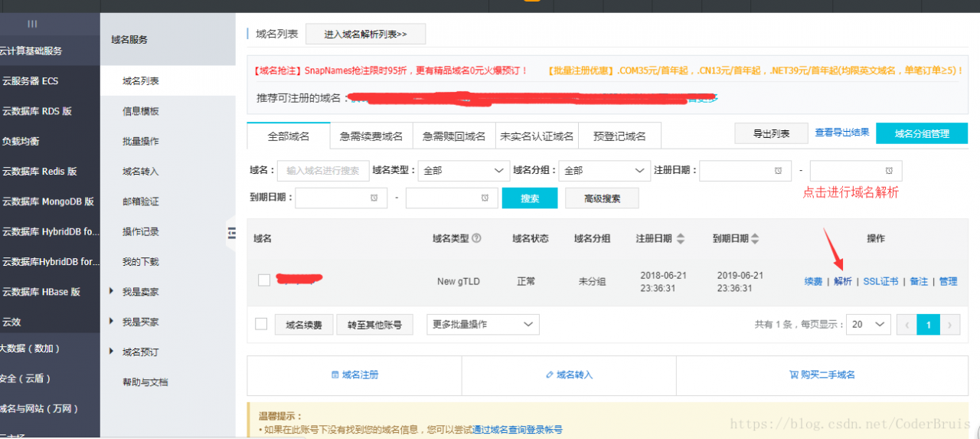Change the 每页显示 count of 20
Image resolution: width=980 pixels, height=439 pixels.
[x=868, y=324]
